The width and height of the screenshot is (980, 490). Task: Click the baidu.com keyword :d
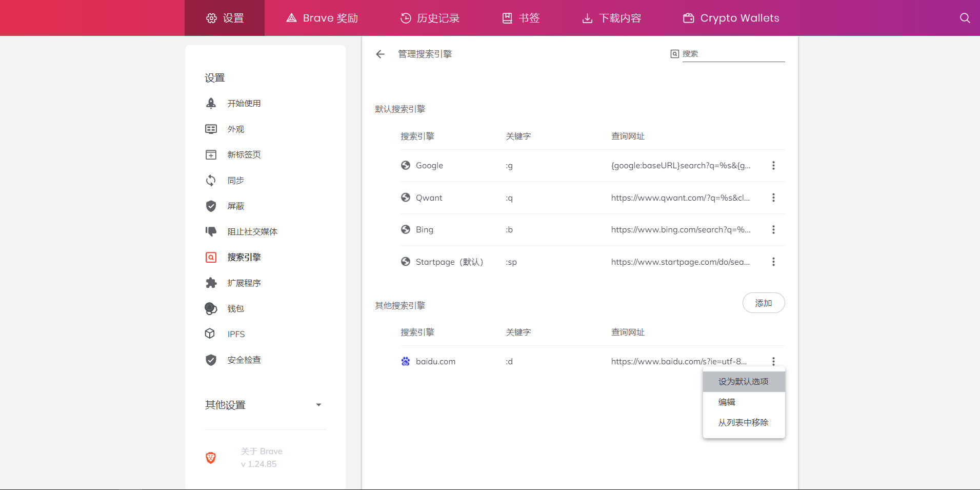tap(509, 361)
